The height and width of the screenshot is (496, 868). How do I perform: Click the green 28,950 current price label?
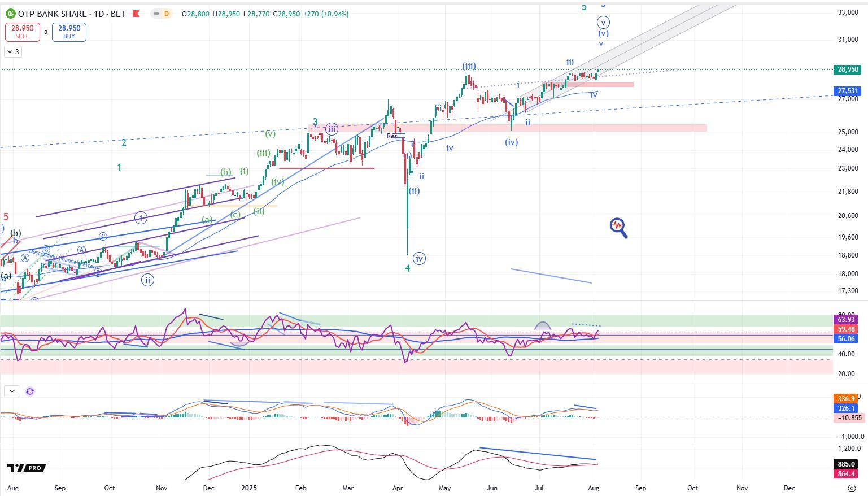point(848,69)
